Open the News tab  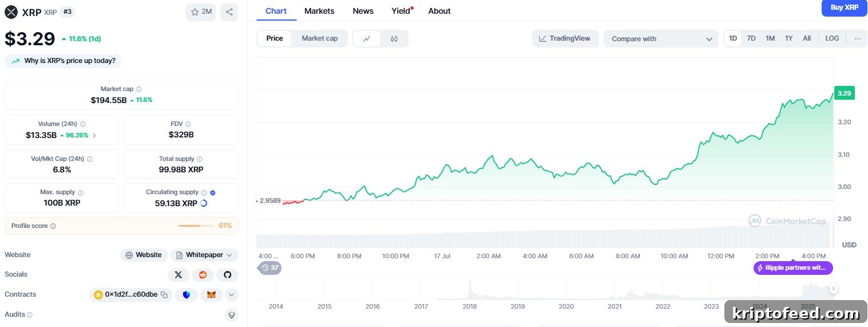point(363,11)
